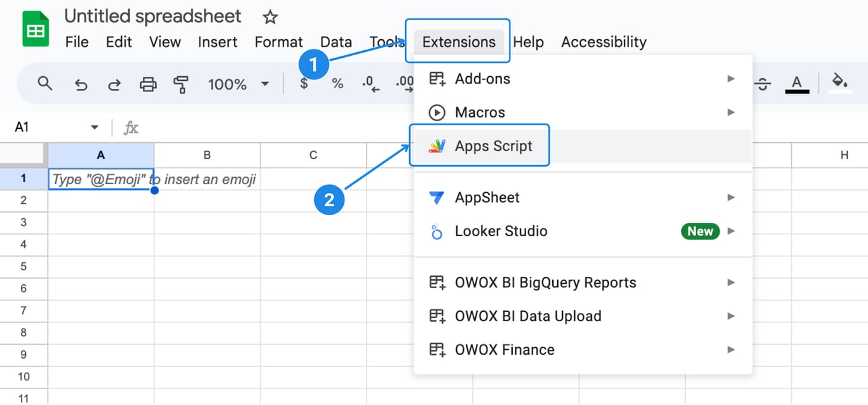Screen dimensions: 868x405
Task: Click the OWOX BI Data Upload icon
Action: (x=437, y=316)
